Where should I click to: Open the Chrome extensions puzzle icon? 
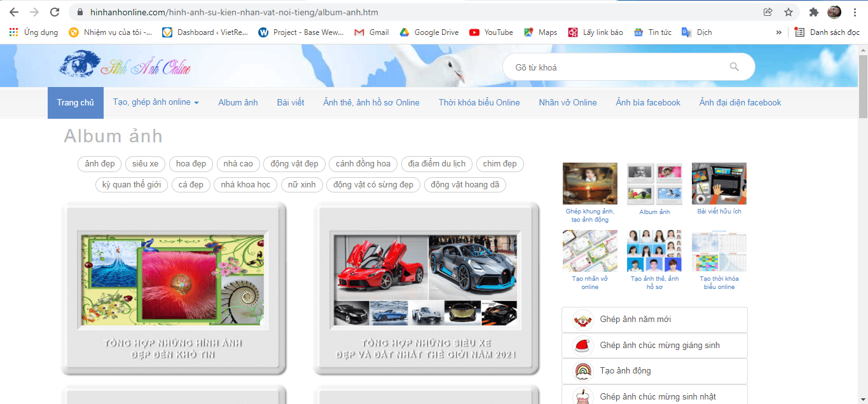click(x=813, y=12)
